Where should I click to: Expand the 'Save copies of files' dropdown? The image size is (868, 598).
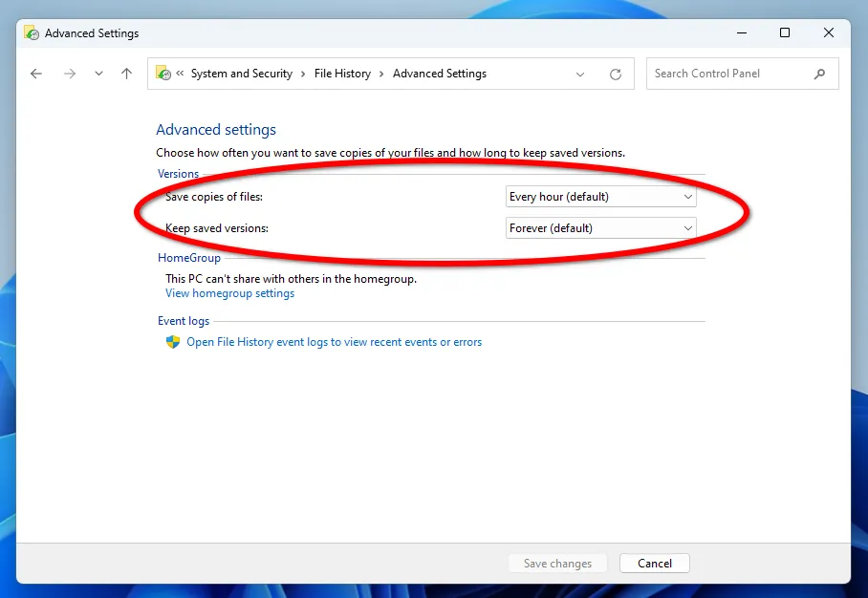point(600,197)
